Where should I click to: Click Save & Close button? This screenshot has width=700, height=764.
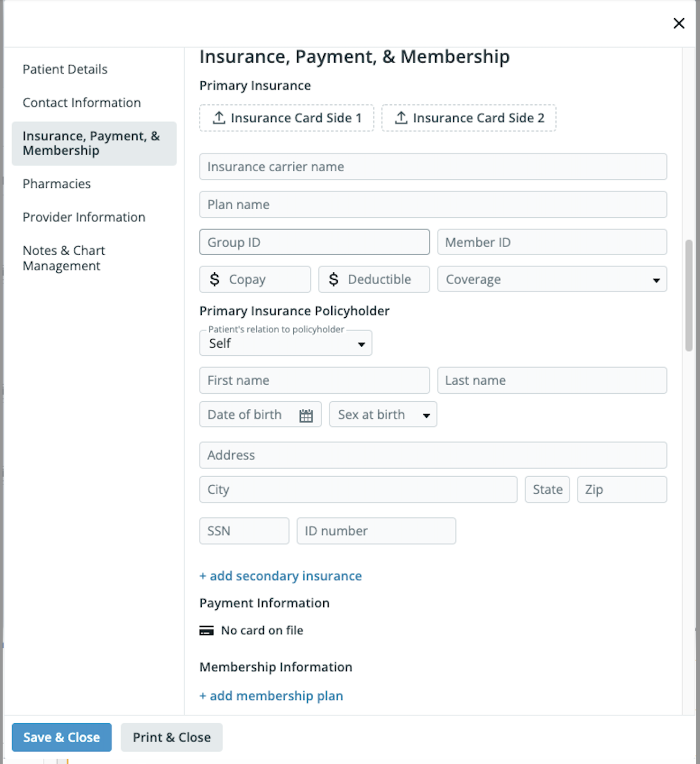click(x=62, y=737)
